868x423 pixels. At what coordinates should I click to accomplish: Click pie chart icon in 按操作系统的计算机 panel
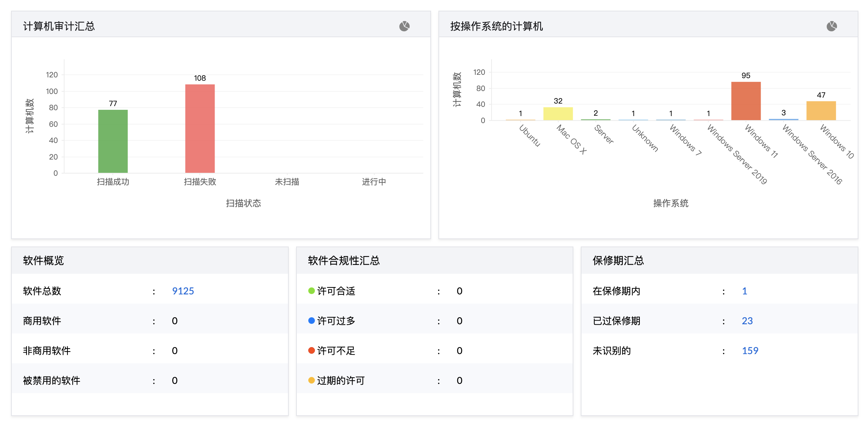(831, 26)
